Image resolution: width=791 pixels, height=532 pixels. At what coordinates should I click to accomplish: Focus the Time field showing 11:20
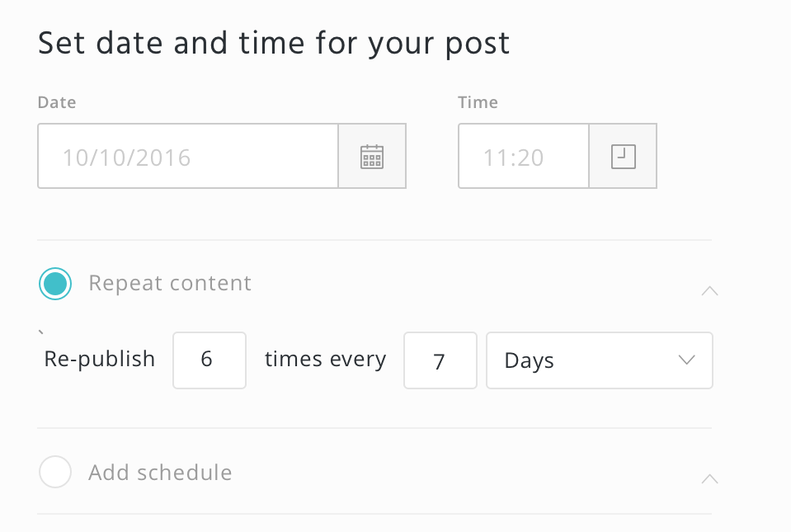pos(524,157)
